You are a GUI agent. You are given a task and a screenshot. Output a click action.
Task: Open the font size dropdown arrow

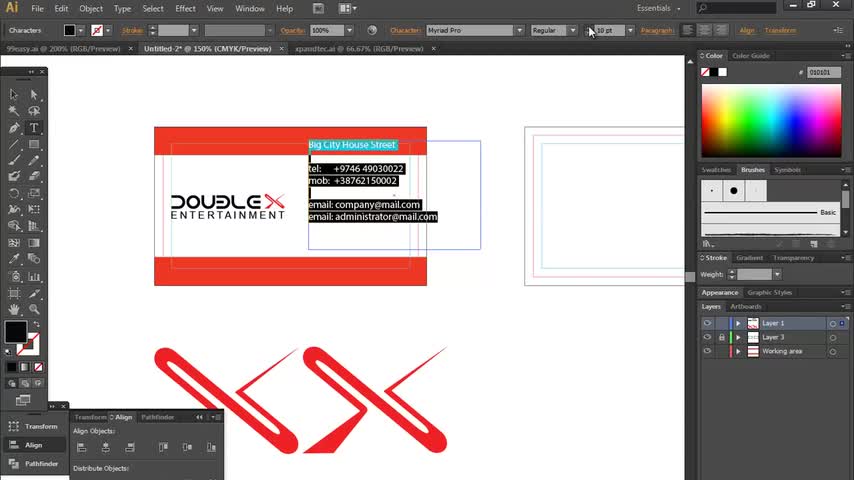[x=630, y=31]
